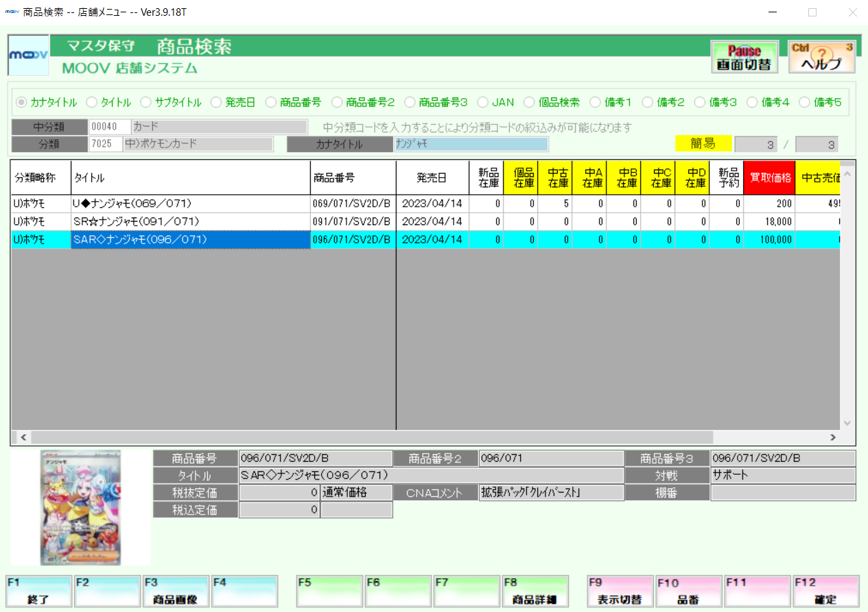Click the MOOV logo icon
The image size is (868, 612).
pyautogui.click(x=28, y=55)
